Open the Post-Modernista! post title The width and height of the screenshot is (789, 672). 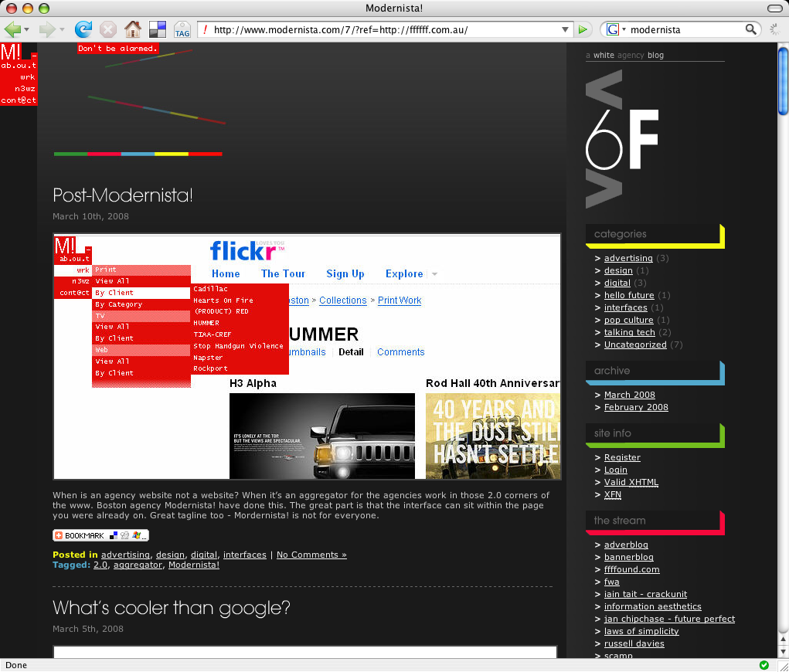coord(122,195)
